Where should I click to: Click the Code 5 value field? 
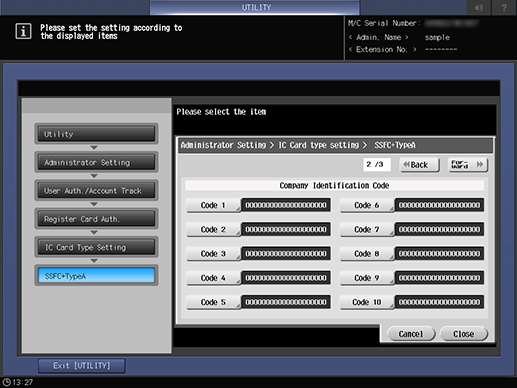(x=286, y=302)
